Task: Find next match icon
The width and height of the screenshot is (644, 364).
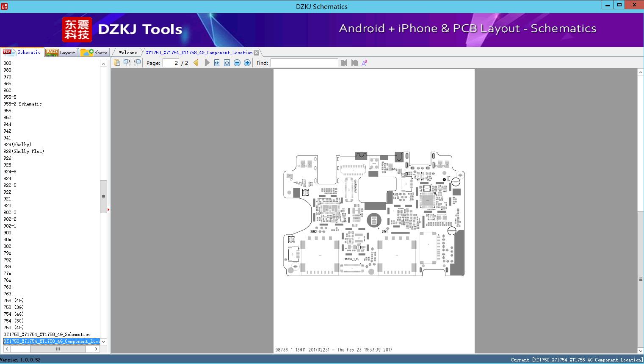Action: click(x=354, y=63)
